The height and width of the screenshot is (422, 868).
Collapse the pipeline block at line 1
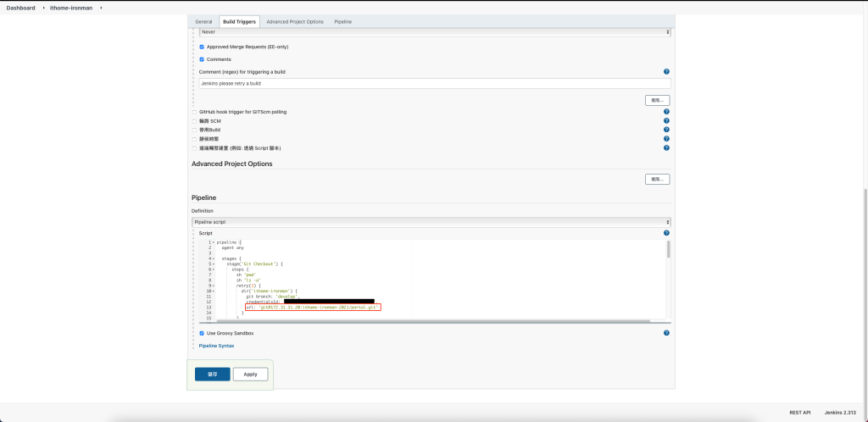pyautogui.click(x=214, y=242)
